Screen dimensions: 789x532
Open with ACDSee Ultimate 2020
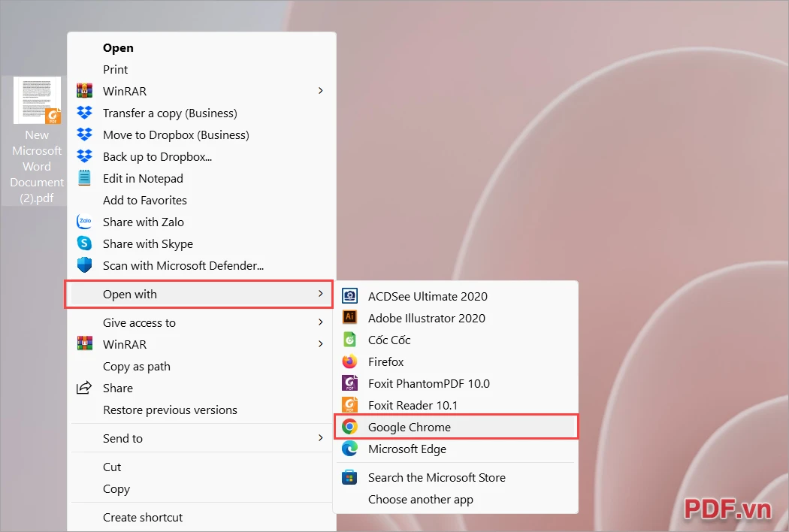point(456,296)
